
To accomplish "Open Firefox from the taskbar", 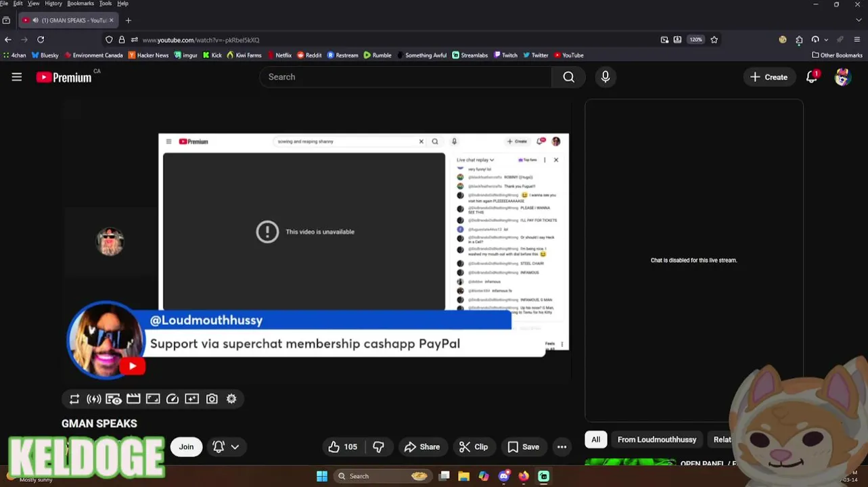I will click(524, 476).
